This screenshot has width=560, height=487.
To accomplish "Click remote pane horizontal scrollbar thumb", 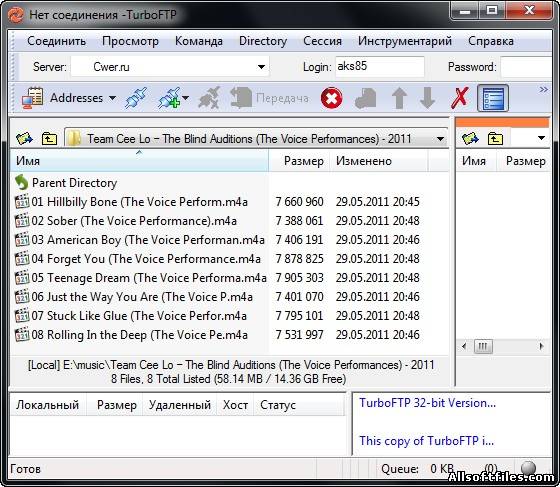I will tap(483, 346).
